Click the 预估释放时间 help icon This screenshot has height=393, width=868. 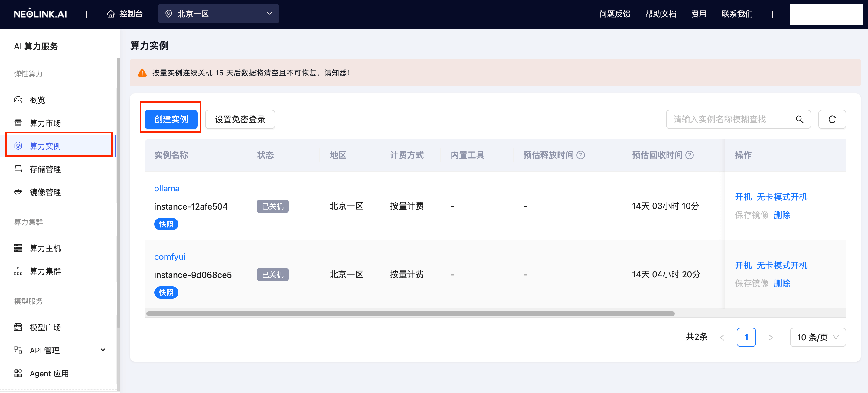580,155
